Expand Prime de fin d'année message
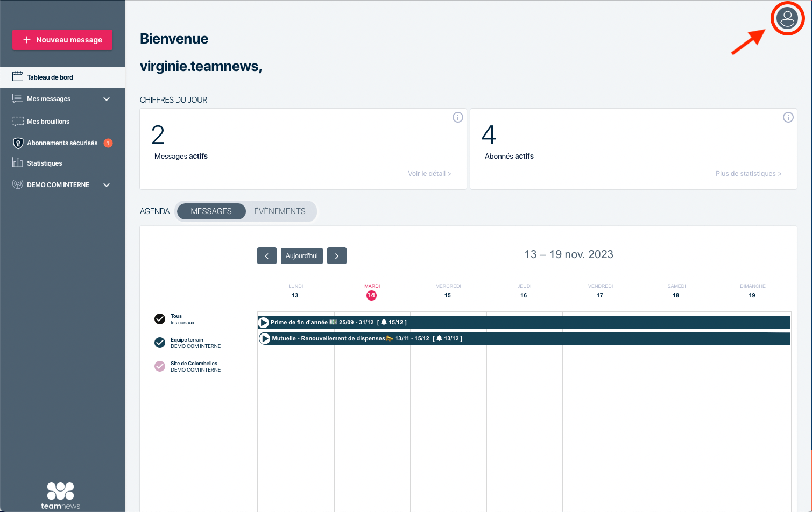The image size is (812, 512). pyautogui.click(x=264, y=323)
